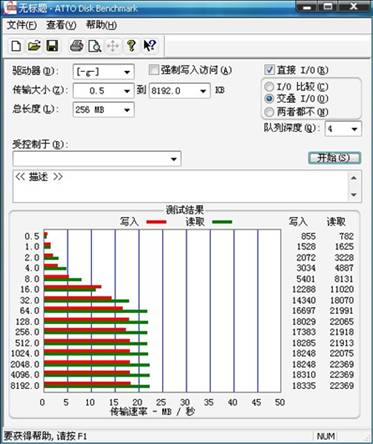Click read value 11020 in results
The image size is (373, 444).
pyautogui.click(x=342, y=289)
